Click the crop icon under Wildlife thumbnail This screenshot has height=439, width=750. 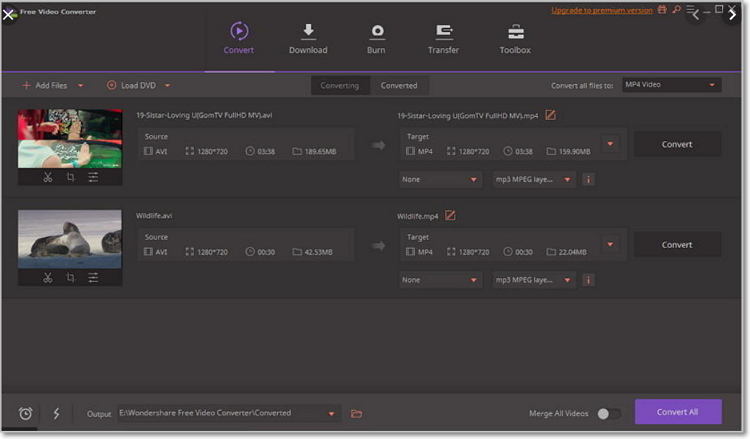click(70, 277)
